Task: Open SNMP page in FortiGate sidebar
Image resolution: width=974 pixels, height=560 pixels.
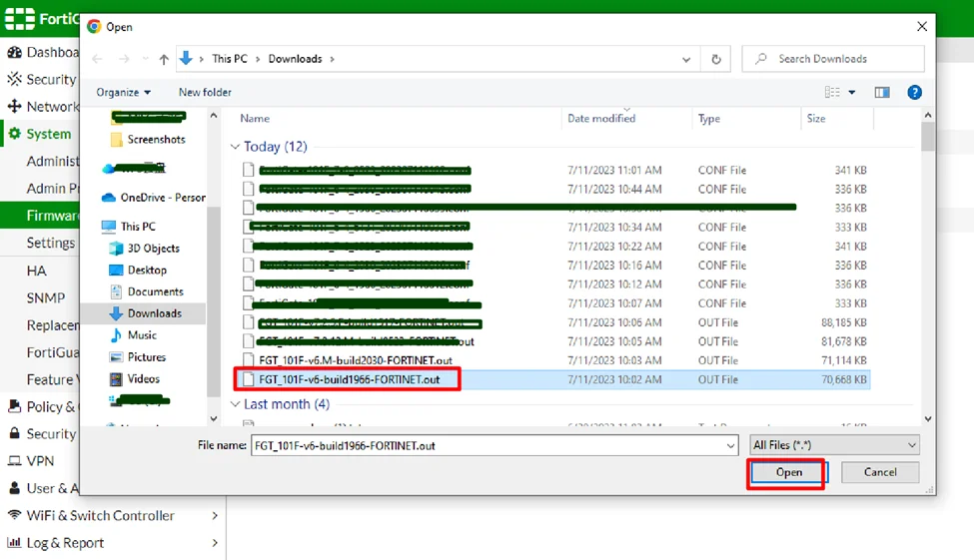Action: pyautogui.click(x=45, y=298)
